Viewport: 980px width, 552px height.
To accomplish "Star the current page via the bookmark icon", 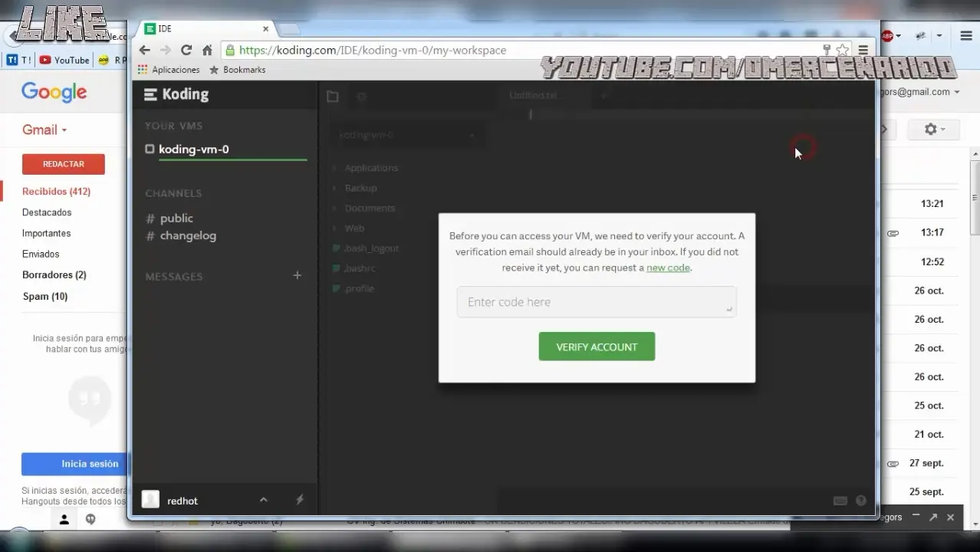I will tap(842, 49).
